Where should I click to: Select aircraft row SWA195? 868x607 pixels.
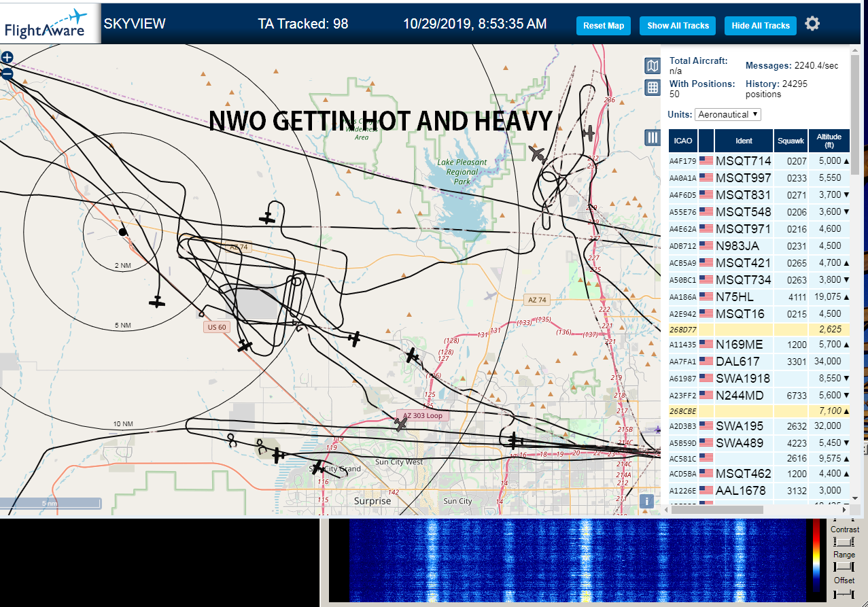pos(759,426)
